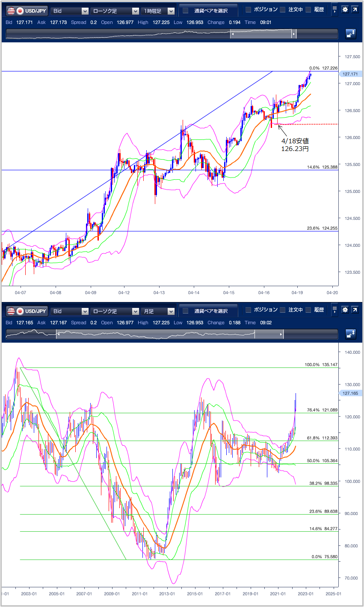This screenshot has width=364, height=607.
Task: Check 履歴 checkbox on the monthly chart
Action: (308, 310)
